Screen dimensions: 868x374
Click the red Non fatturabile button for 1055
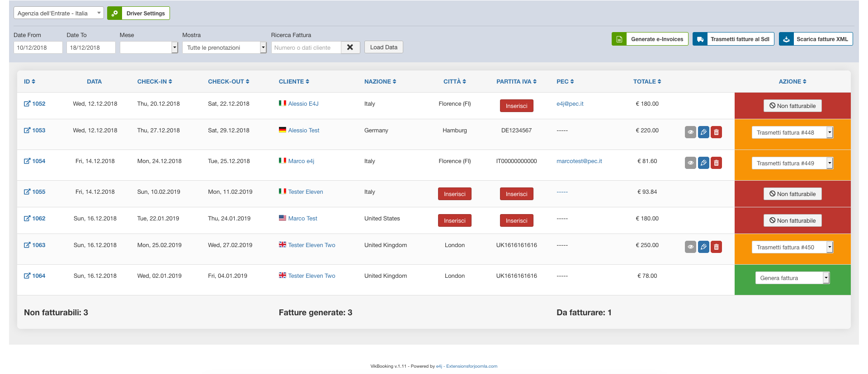(793, 194)
